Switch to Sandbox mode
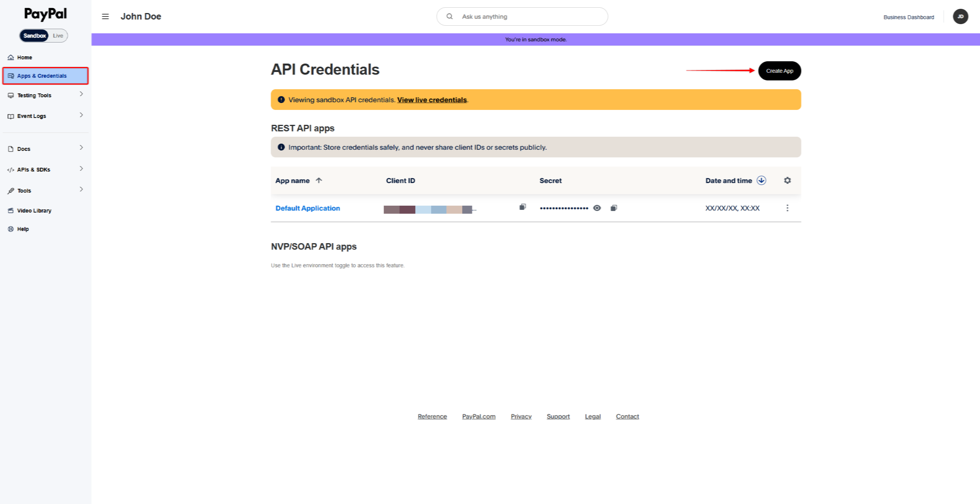The height and width of the screenshot is (504, 980). 34,36
